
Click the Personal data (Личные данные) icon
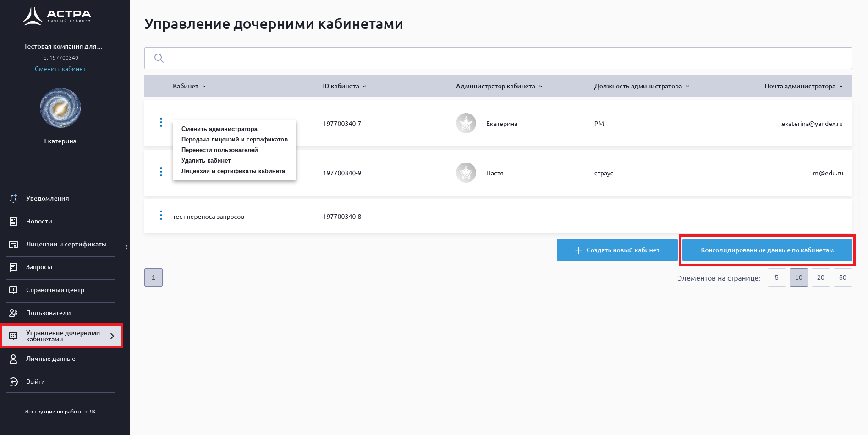point(13,359)
